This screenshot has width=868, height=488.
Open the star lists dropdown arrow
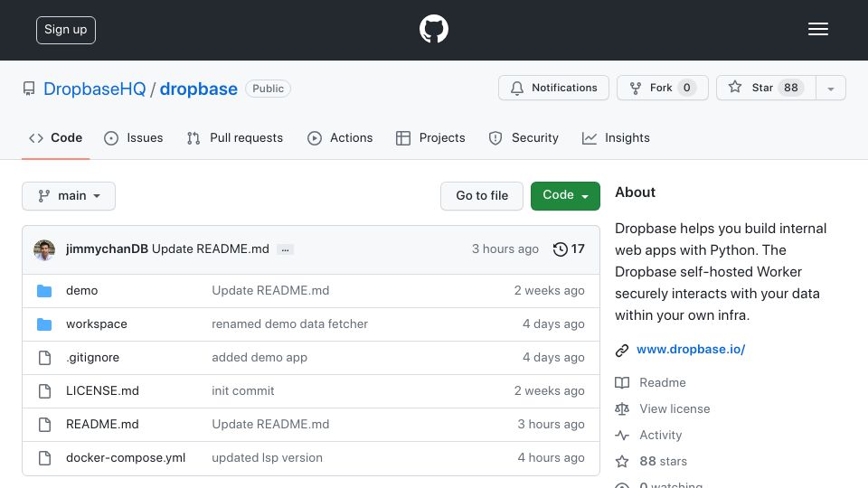[830, 88]
